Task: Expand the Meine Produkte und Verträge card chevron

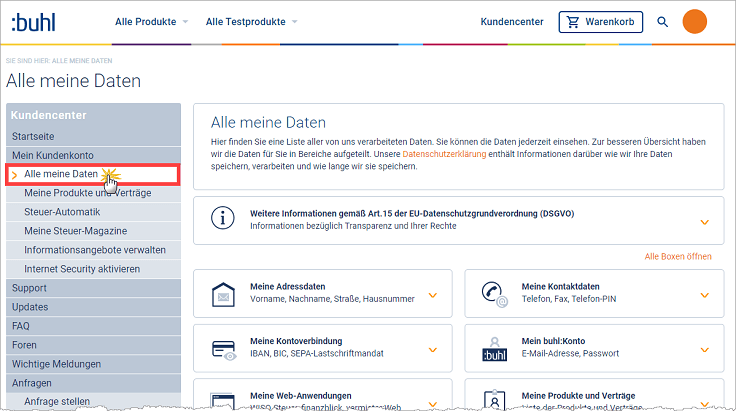Action: coord(705,403)
